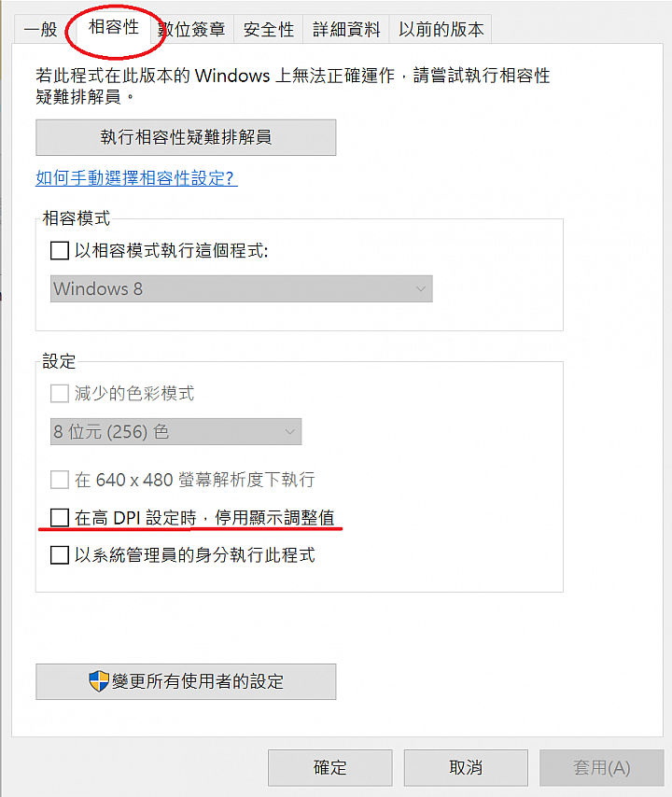Go to the 安全性 tab
The image size is (672, 797).
(269, 30)
